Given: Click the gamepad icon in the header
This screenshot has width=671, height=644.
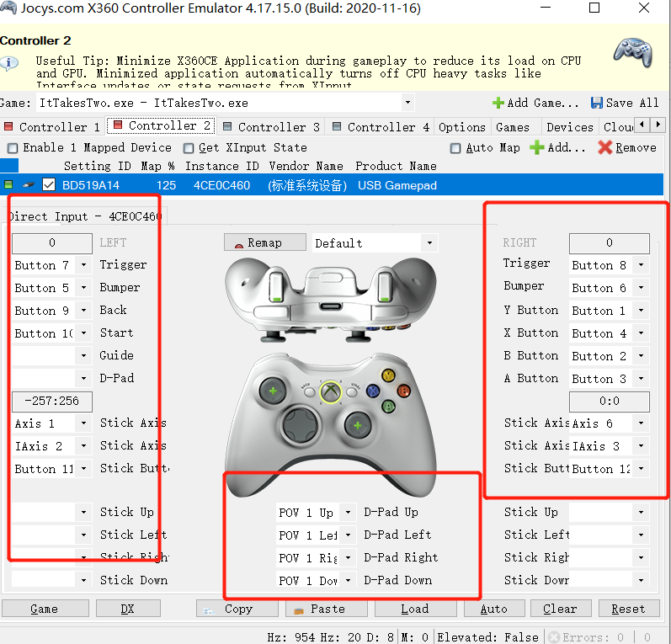Looking at the screenshot, I should coord(632,53).
